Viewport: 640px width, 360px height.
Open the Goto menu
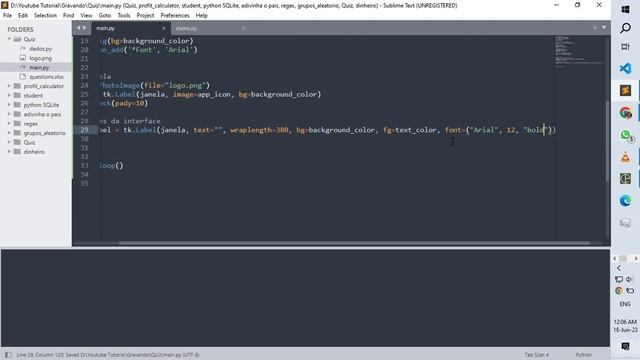(105, 16)
